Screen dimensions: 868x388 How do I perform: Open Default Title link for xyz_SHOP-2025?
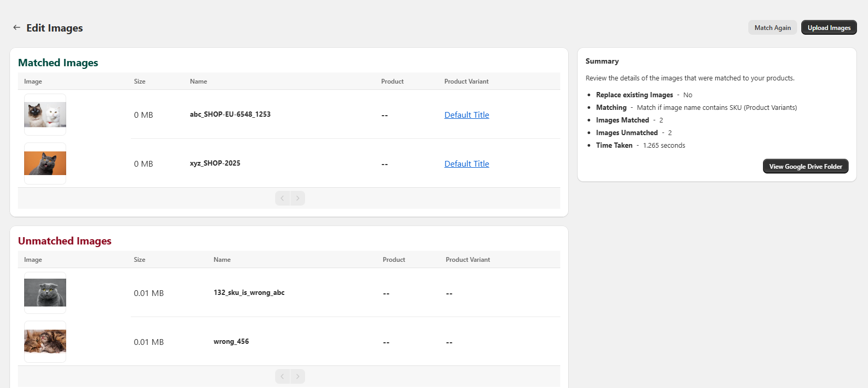tap(466, 164)
